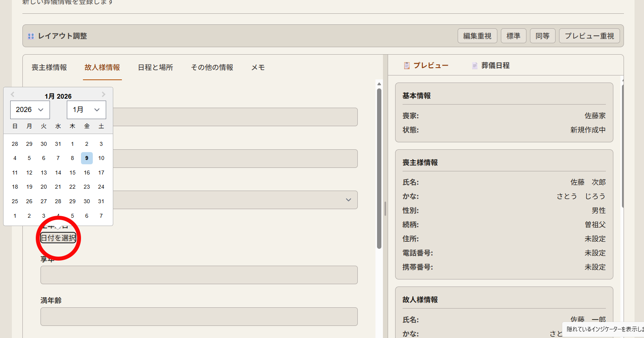
Task: Click the 享年 input field
Action: (199, 275)
